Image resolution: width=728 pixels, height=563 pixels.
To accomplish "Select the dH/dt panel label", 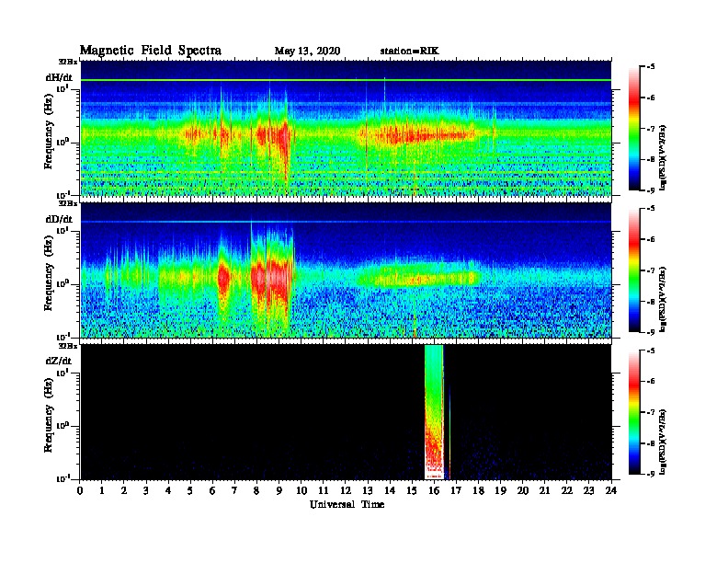I will click(59, 77).
